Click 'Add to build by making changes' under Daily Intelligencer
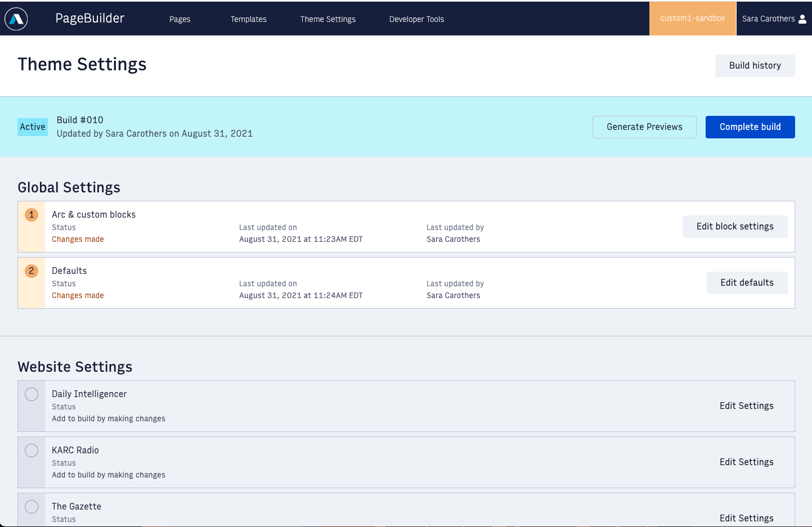This screenshot has width=812, height=527. [109, 419]
